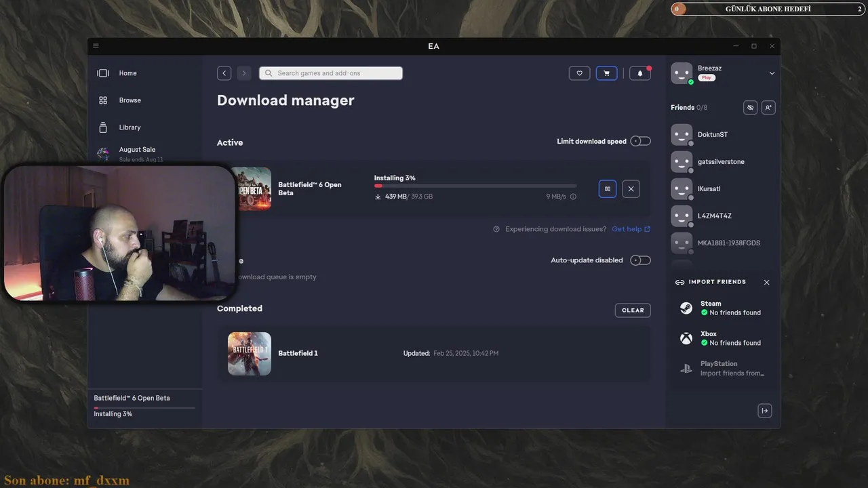
Task: Open the notifications bell
Action: pos(640,73)
